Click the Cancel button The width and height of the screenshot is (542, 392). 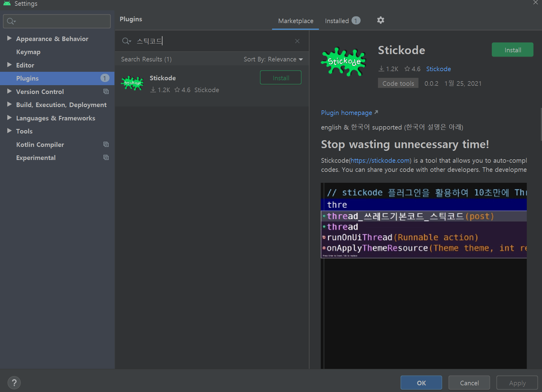(x=469, y=383)
